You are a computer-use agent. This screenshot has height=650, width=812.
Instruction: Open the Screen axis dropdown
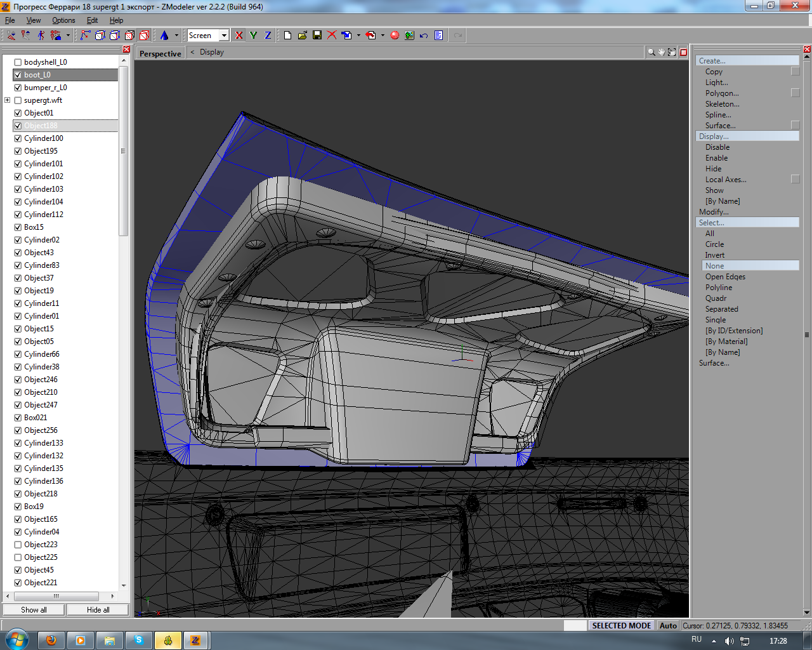pos(224,36)
